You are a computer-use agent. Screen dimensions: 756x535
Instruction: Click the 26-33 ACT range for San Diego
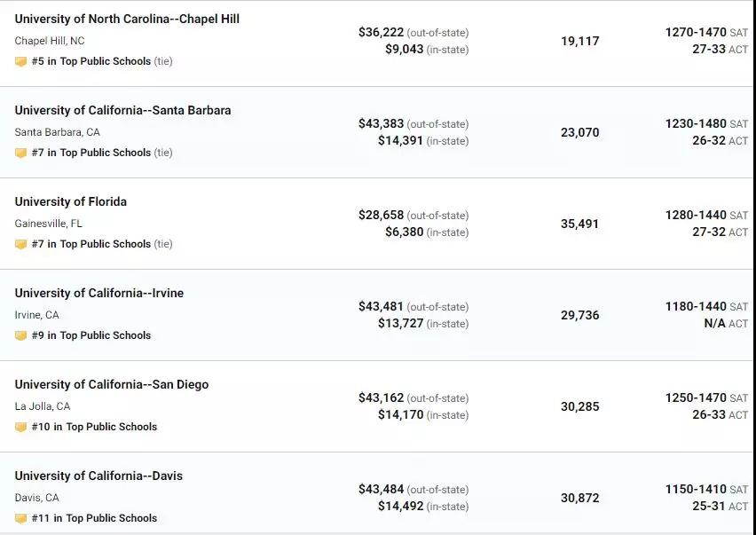tap(709, 415)
